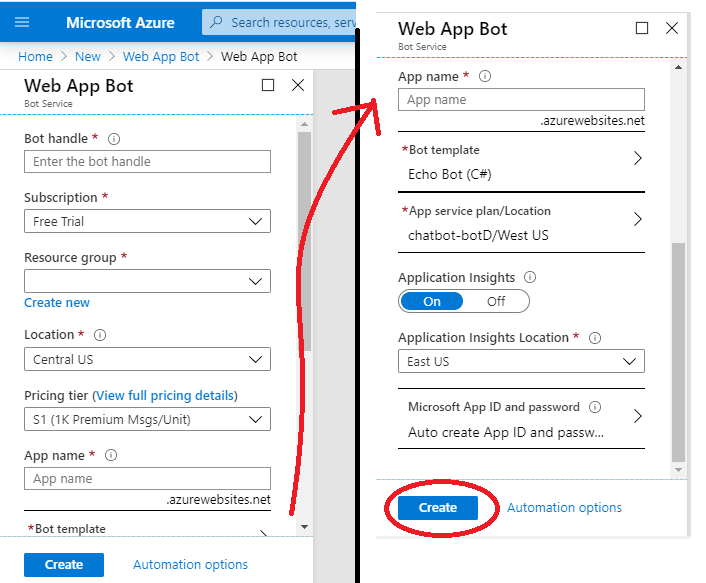Image resolution: width=706 pixels, height=583 pixels.
Task: Click the info icon next to Location
Action: pyautogui.click(x=100, y=335)
